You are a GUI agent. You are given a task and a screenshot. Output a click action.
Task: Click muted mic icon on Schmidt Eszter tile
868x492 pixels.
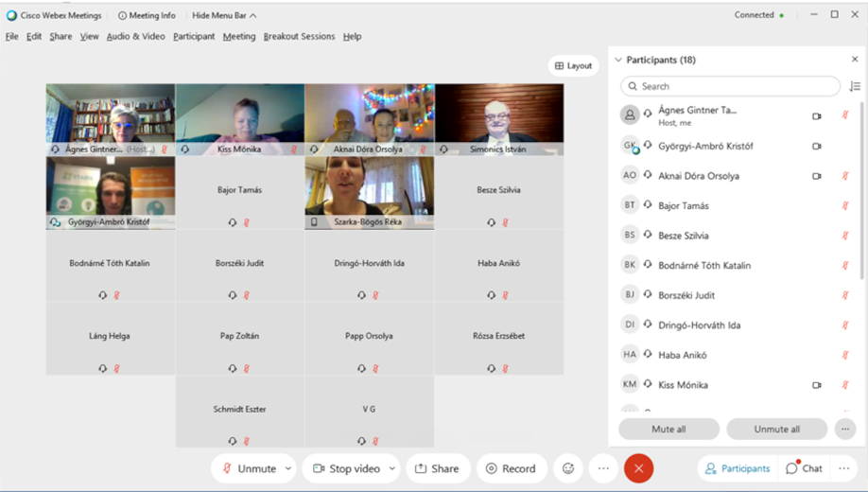[247, 442]
